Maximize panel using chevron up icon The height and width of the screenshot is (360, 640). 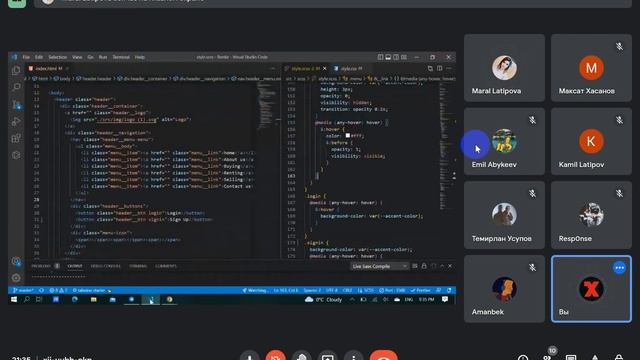(x=442, y=266)
